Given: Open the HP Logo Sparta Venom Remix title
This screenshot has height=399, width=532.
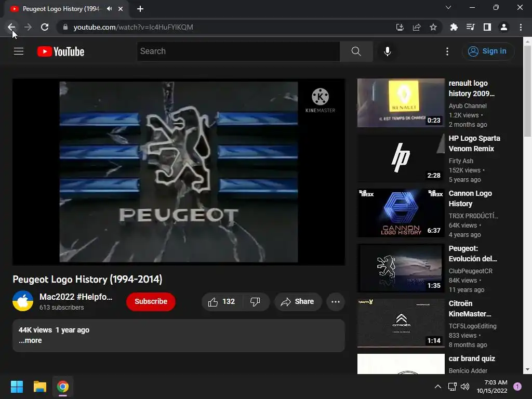Looking at the screenshot, I should tap(474, 143).
